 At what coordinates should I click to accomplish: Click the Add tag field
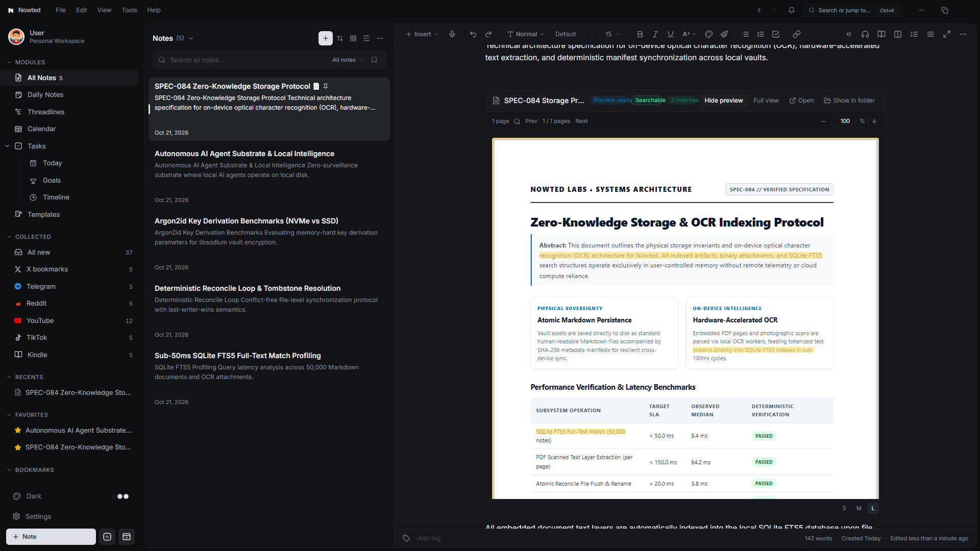pyautogui.click(x=429, y=538)
